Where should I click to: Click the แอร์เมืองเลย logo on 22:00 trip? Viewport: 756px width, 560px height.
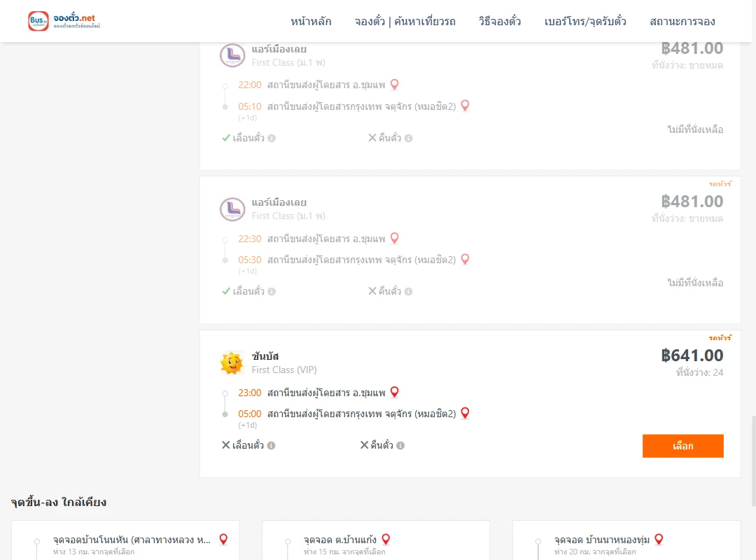pos(232,55)
